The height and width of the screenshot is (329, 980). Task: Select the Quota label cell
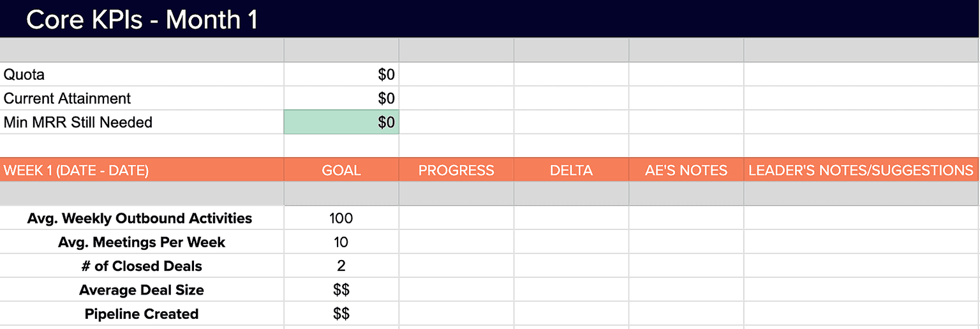click(x=142, y=74)
